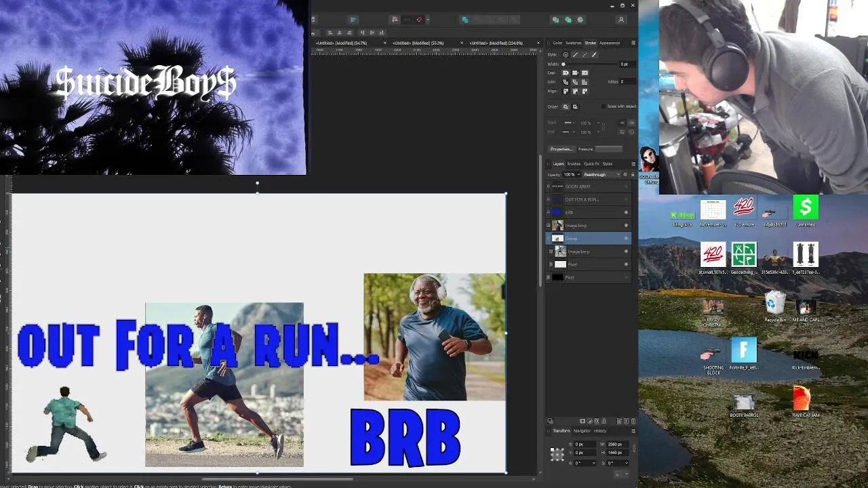This screenshot has height=488, width=868.
Task: Select the no-stroke style icon
Action: [x=566, y=55]
